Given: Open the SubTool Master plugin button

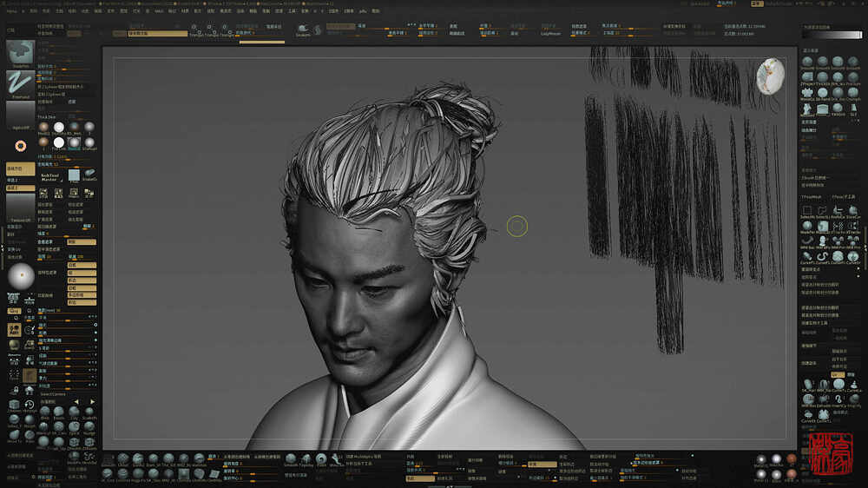Looking at the screenshot, I should (x=49, y=176).
